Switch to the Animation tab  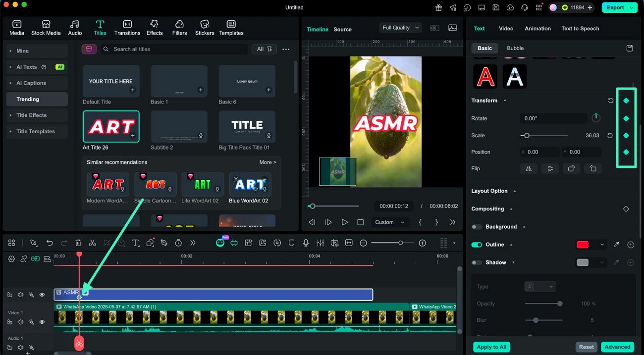coord(537,28)
